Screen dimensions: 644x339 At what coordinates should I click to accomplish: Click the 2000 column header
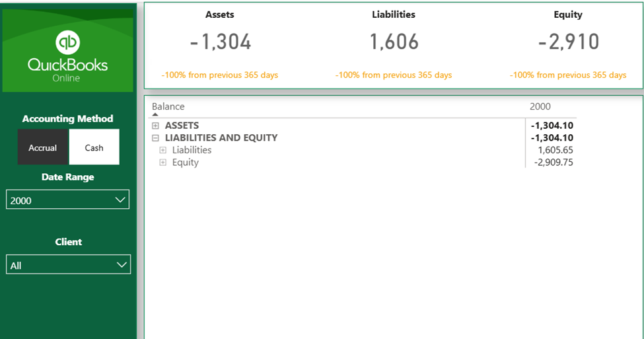coord(540,106)
